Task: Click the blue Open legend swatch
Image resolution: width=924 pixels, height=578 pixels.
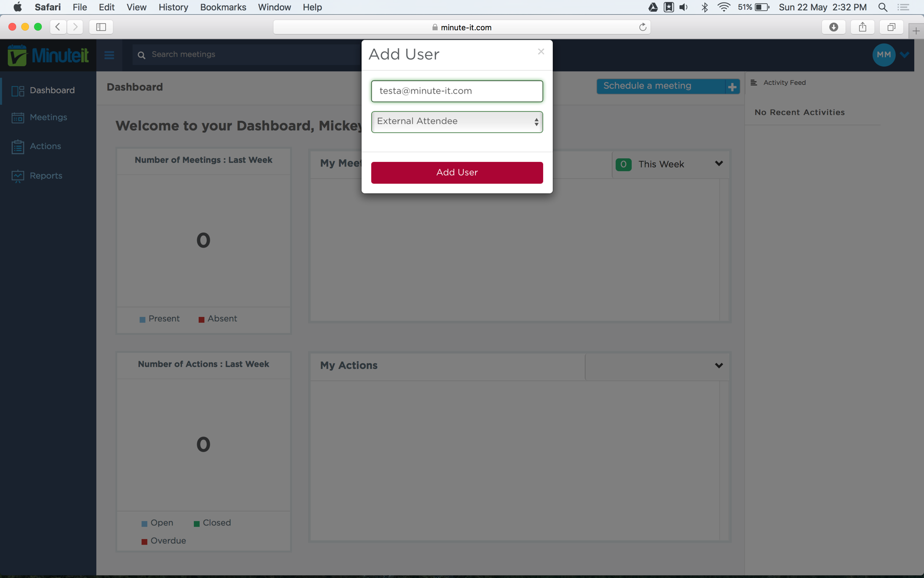Action: coord(144,524)
